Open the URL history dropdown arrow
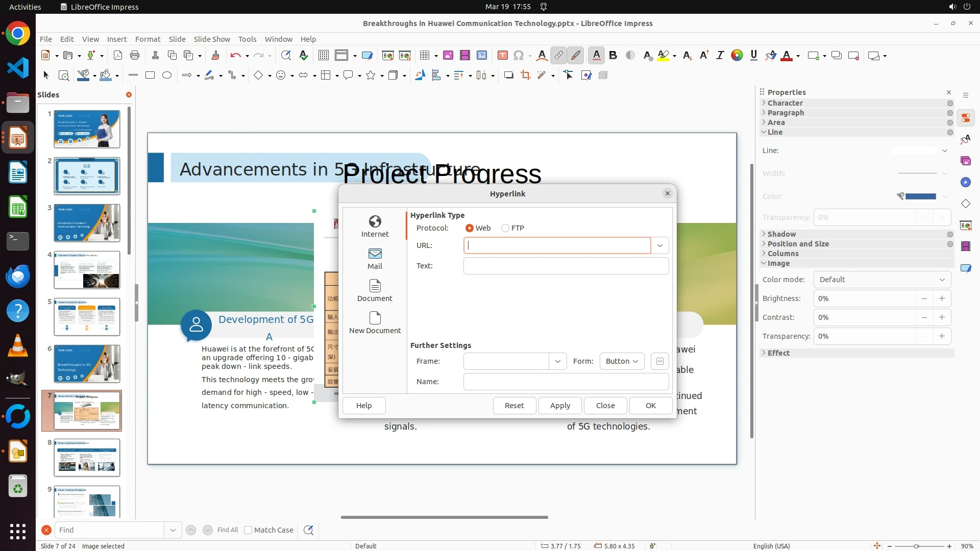Screen dimensions: 980x551 click(659, 245)
